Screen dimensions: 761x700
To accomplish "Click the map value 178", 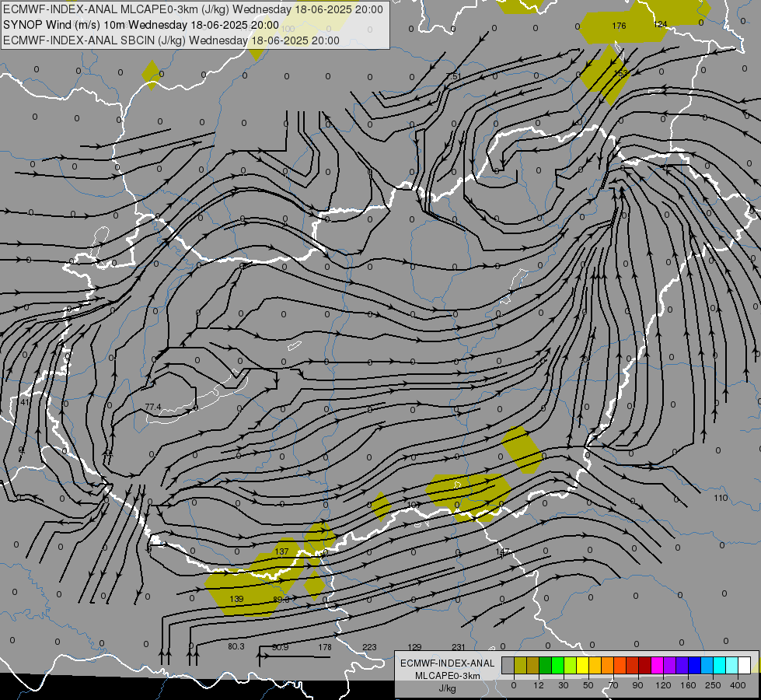I will (325, 647).
